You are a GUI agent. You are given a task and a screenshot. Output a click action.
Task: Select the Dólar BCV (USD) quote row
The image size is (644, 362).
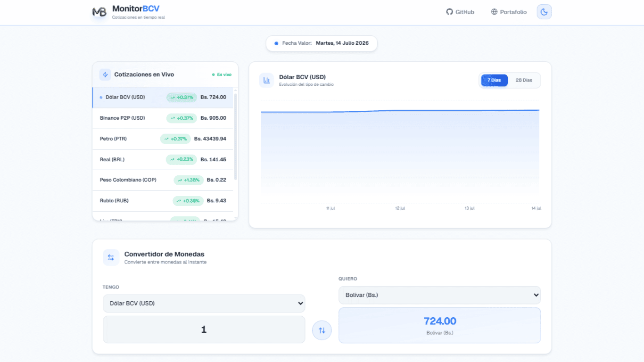pos(163,98)
